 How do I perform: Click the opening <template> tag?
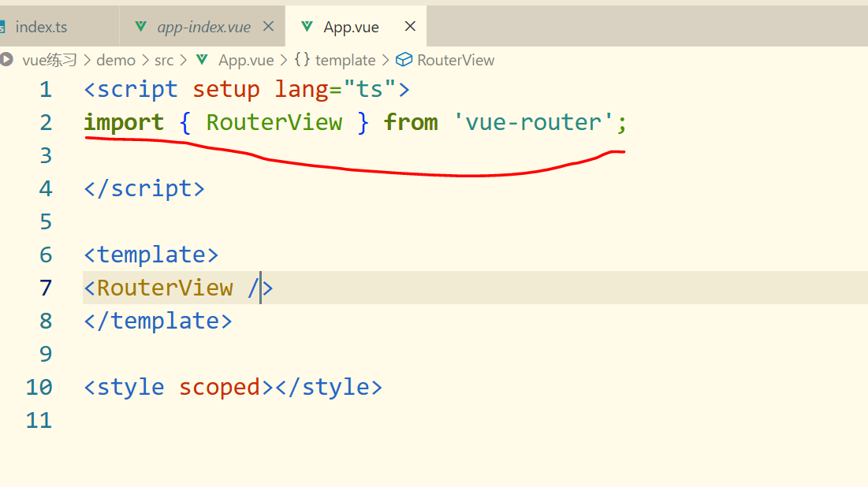[x=151, y=255]
